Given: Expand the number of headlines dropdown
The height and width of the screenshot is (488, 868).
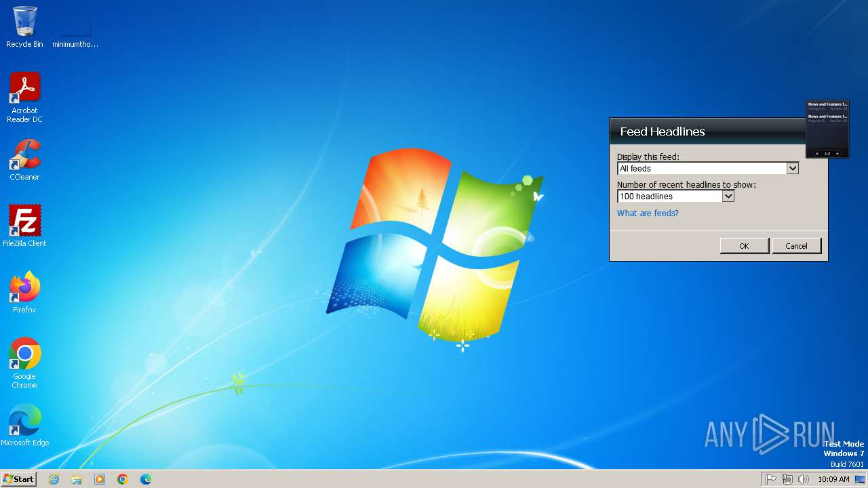Looking at the screenshot, I should pos(728,196).
